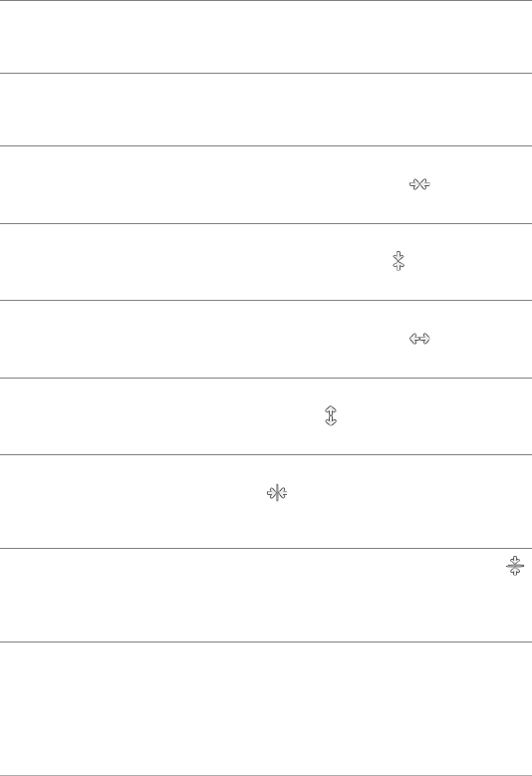The height and width of the screenshot is (776, 532).
Task: Click the horizontal inward arrows icon with vertical bar
Action: (x=277, y=493)
